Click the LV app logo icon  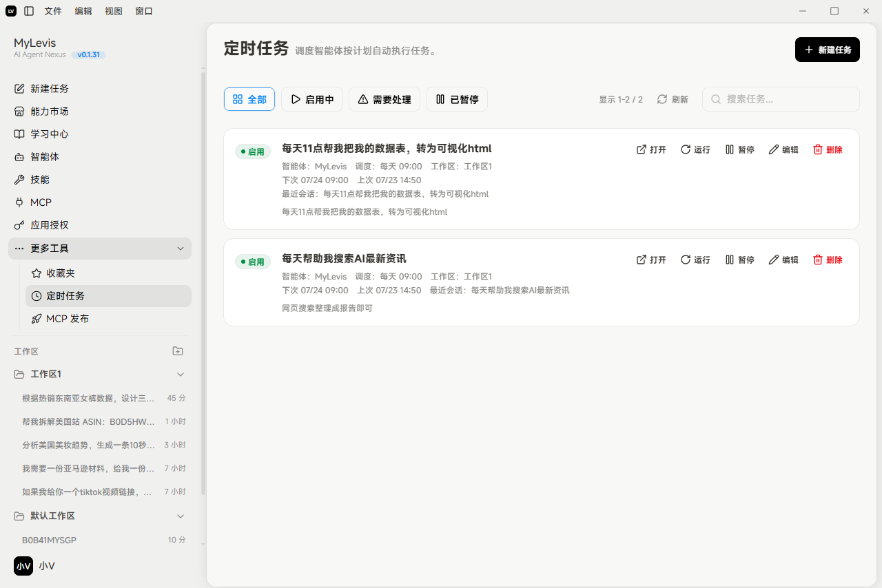pos(11,11)
